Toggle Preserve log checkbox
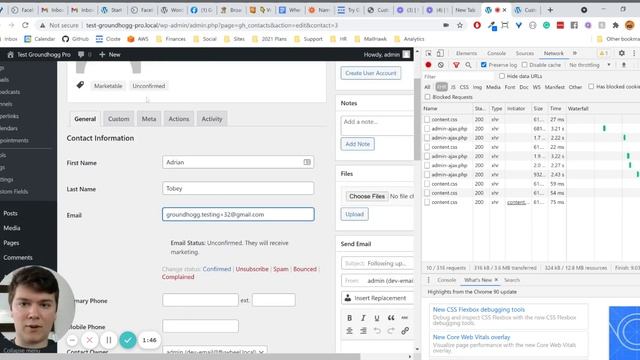Image resolution: width=640 pixels, height=360 pixels. [484, 65]
